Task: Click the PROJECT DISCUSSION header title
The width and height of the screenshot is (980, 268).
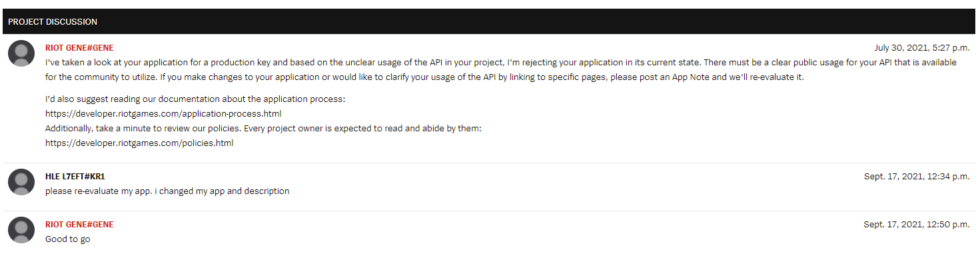Action: tap(53, 22)
